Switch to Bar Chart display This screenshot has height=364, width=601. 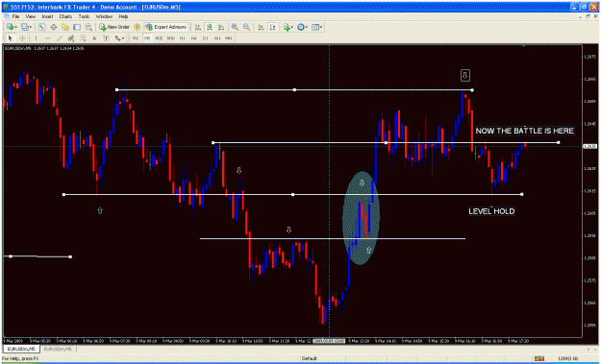(x=197, y=27)
